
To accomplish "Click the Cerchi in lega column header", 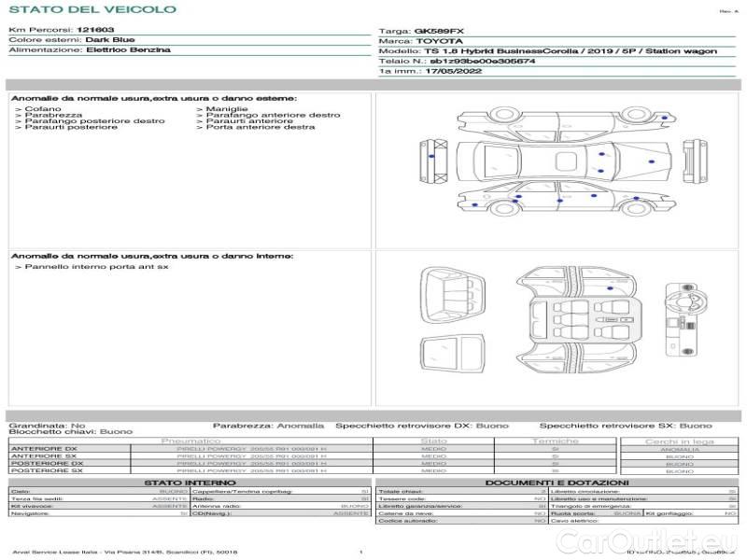I will 679,441.
